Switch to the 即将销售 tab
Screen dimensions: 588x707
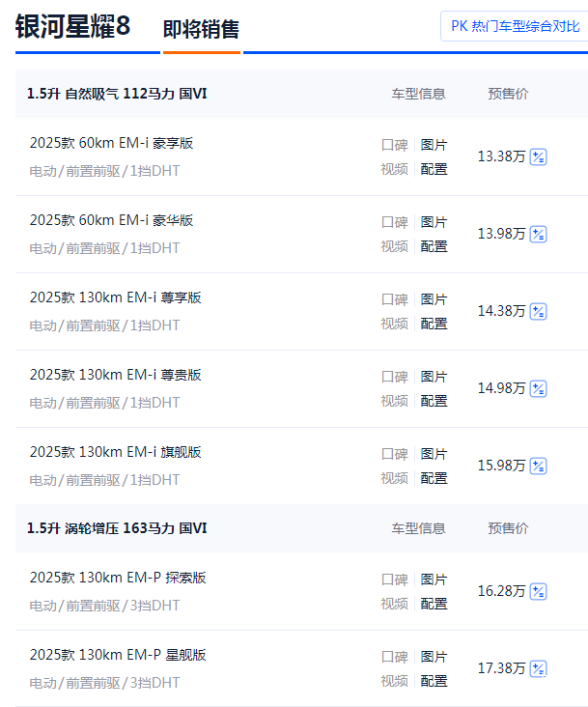[x=202, y=29]
